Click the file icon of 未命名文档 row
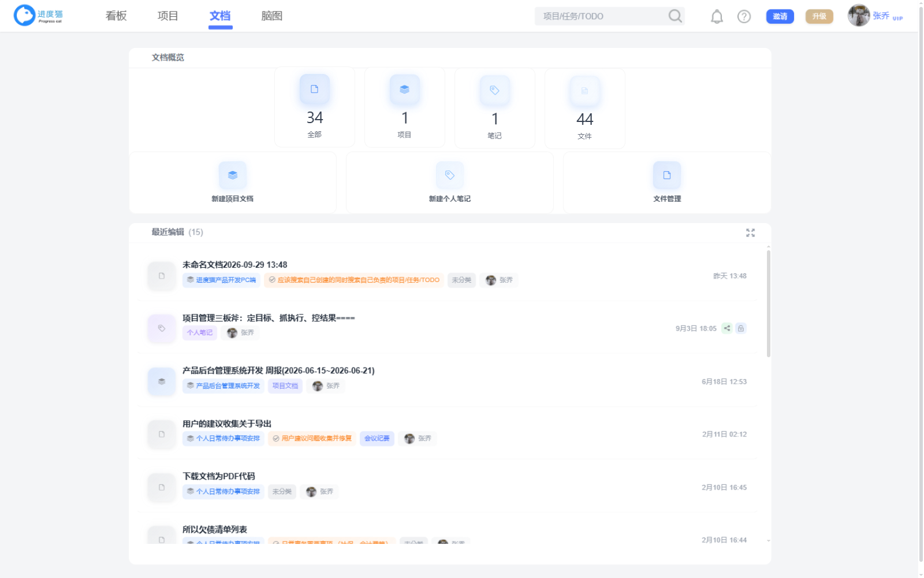This screenshot has width=924, height=578. point(162,276)
